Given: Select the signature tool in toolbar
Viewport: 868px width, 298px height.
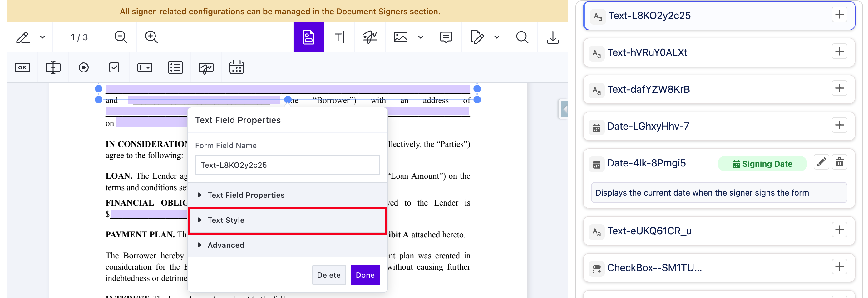Looking at the screenshot, I should click(x=370, y=37).
